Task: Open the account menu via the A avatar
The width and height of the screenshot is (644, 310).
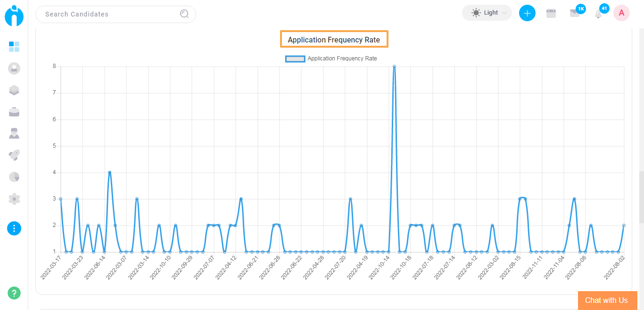Action: 621,13
